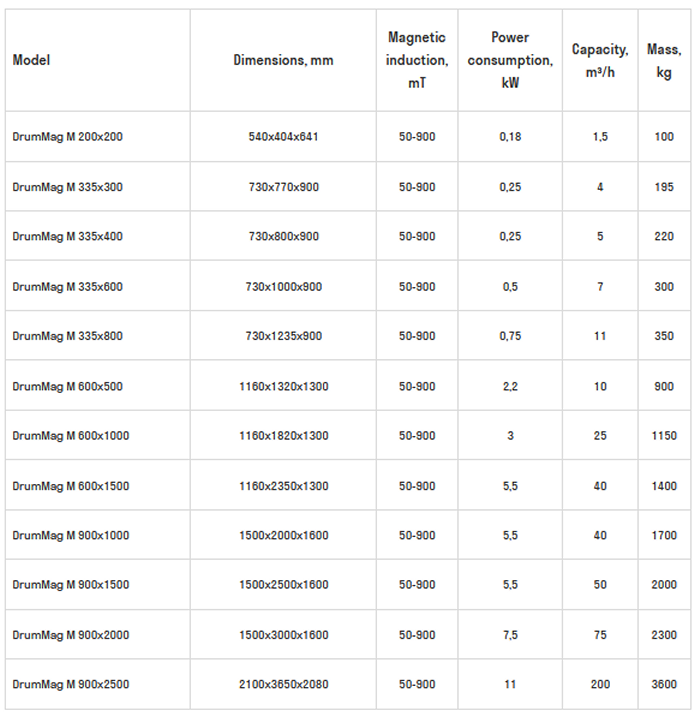Image resolution: width=700 pixels, height=723 pixels.
Task: Click the Power consumption, kW header
Action: pos(510,60)
